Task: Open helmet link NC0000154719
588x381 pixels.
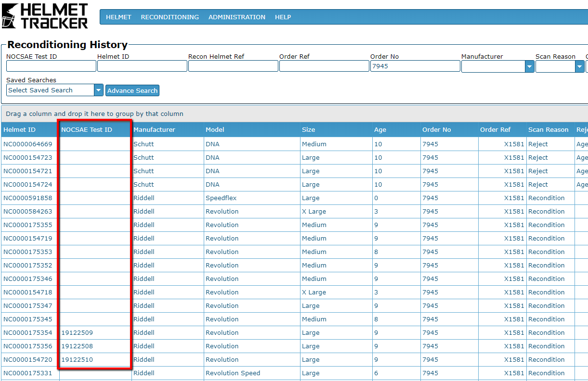Action: [28, 238]
